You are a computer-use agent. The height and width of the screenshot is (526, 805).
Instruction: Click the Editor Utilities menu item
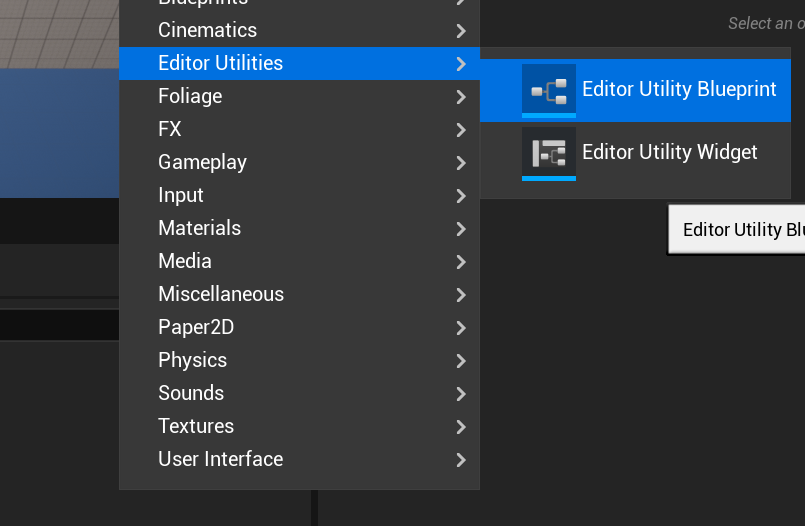220,63
